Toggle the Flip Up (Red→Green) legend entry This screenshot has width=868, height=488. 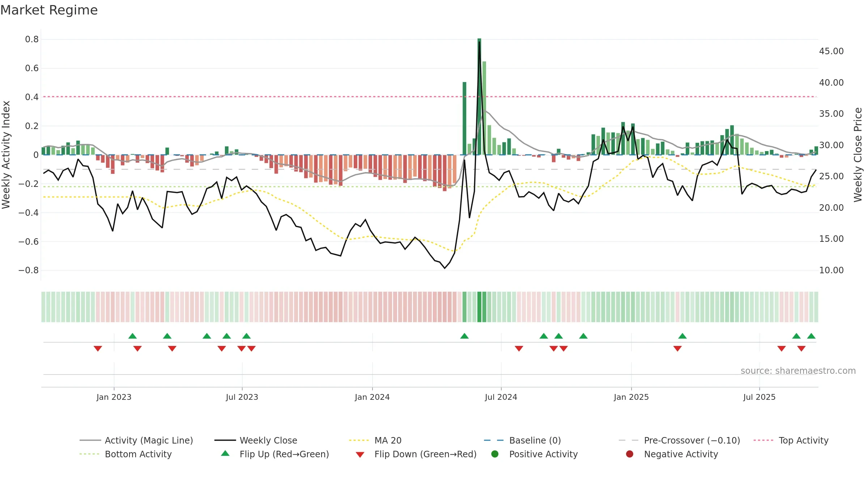275,454
